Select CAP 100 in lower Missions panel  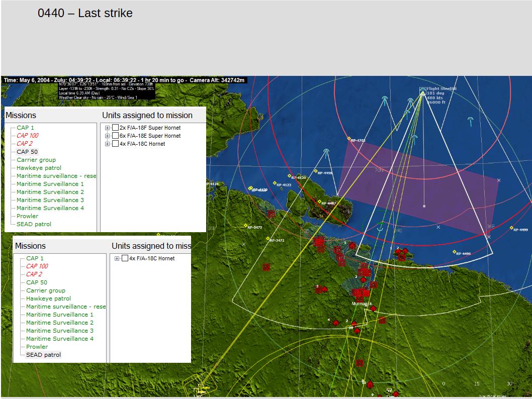[37, 266]
